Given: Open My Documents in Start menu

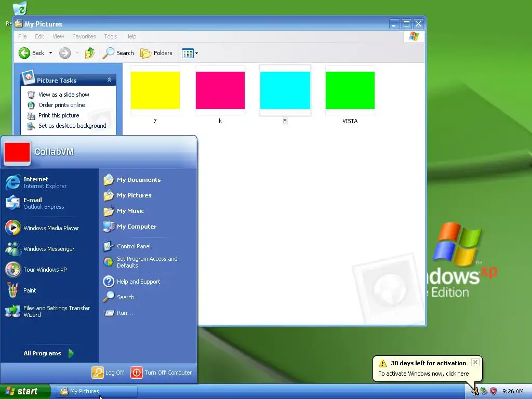Looking at the screenshot, I should pos(132,180).
